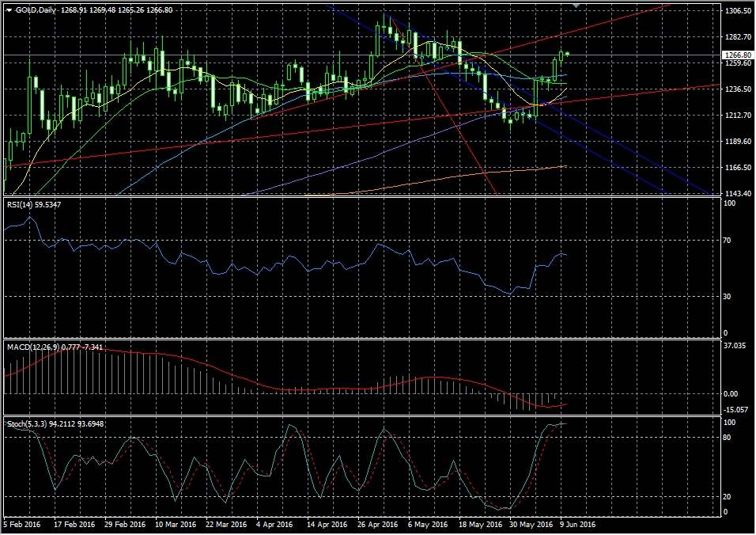Click the 30 May 2016 date label
Viewport: 756px width, 535px height.
[531, 525]
